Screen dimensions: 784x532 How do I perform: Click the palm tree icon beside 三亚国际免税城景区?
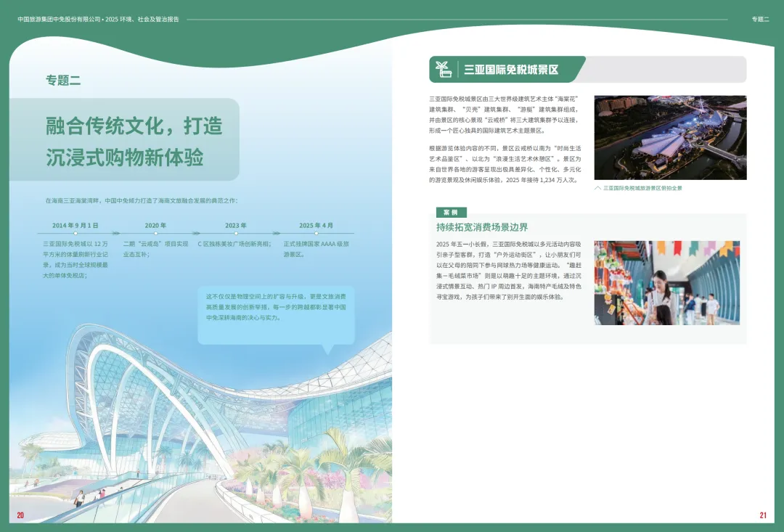click(x=444, y=70)
